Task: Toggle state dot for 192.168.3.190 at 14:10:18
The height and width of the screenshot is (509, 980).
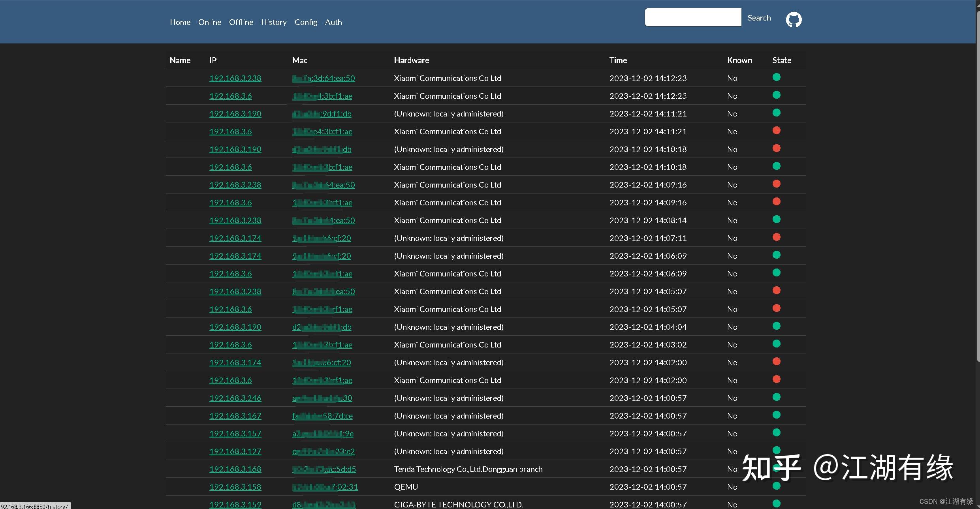Action: tap(777, 148)
